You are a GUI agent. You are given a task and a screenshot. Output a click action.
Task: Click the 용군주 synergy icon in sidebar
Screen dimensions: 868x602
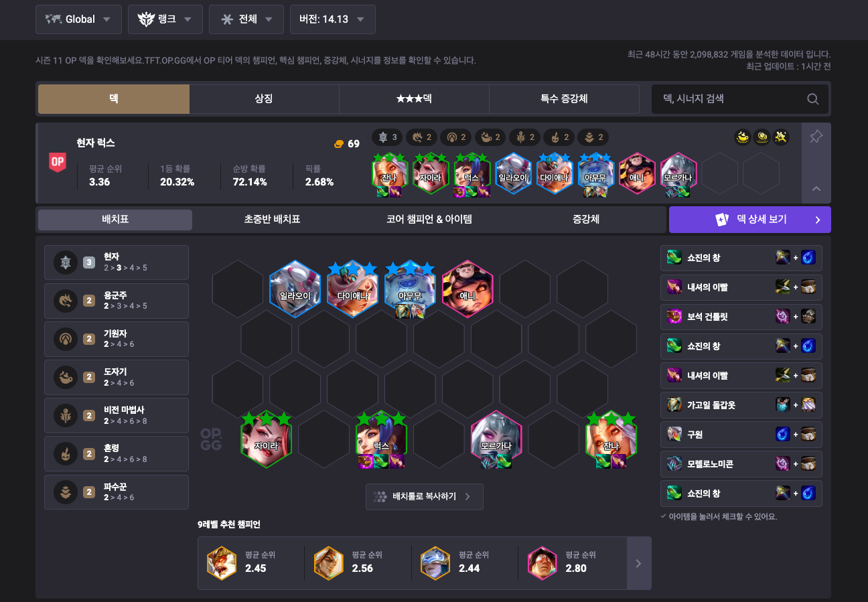coord(66,301)
